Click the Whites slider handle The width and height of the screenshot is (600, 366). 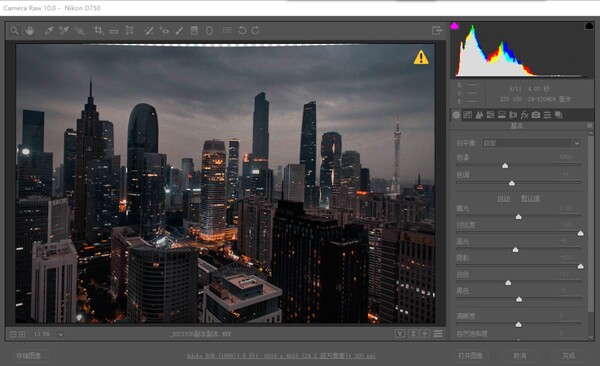tap(508, 283)
